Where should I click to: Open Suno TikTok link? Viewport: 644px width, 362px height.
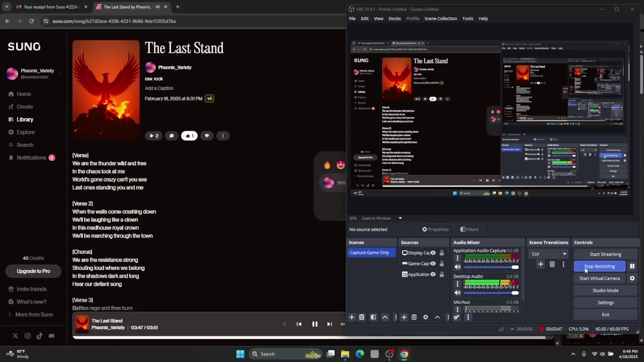(39, 336)
